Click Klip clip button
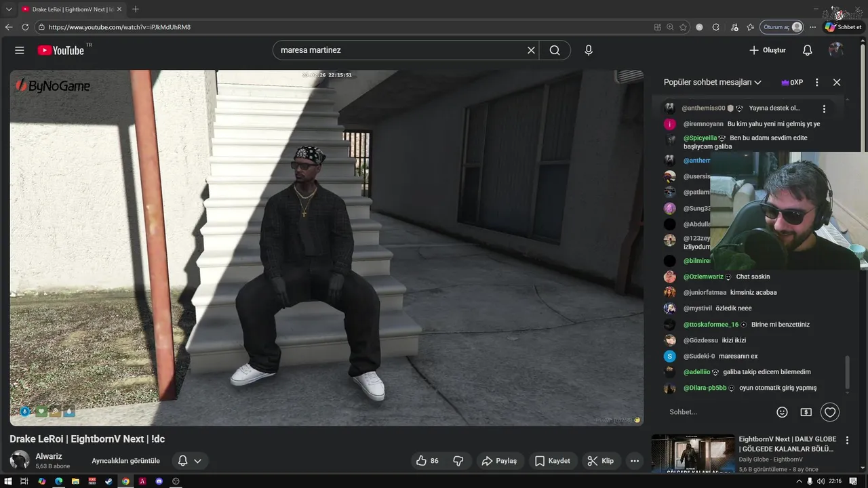Viewport: 868px width, 488px height. click(x=601, y=461)
